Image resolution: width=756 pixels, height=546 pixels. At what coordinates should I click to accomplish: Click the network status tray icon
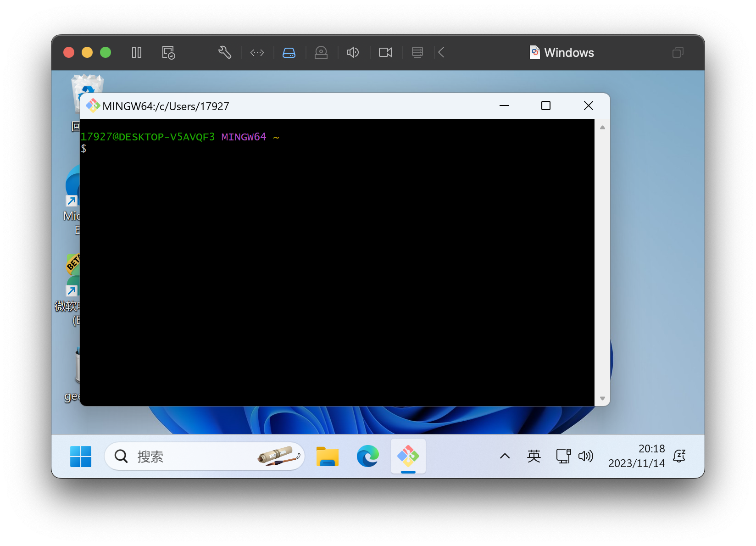tap(563, 456)
